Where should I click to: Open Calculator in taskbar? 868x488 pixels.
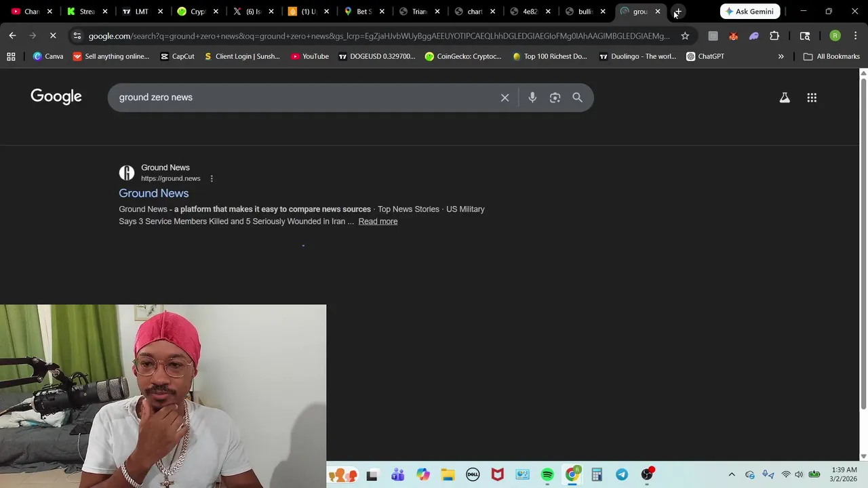click(x=597, y=474)
